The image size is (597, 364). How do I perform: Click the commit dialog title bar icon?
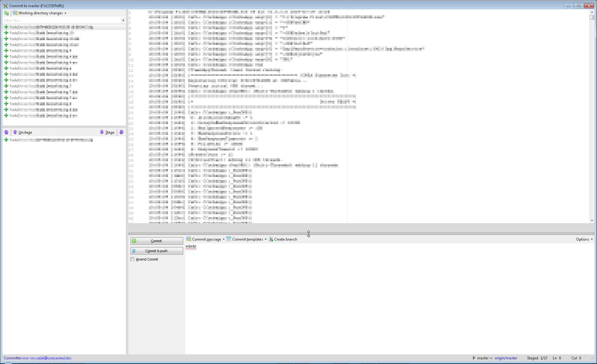[6, 6]
